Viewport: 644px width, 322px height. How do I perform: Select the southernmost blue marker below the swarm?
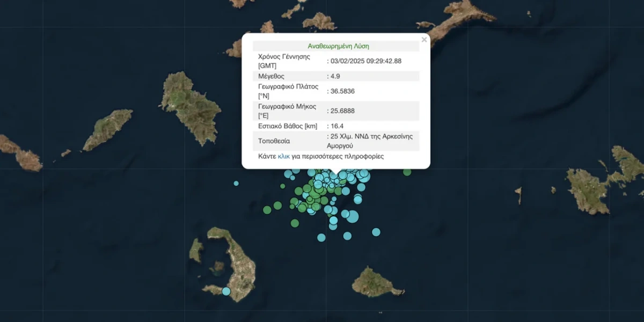point(322,237)
